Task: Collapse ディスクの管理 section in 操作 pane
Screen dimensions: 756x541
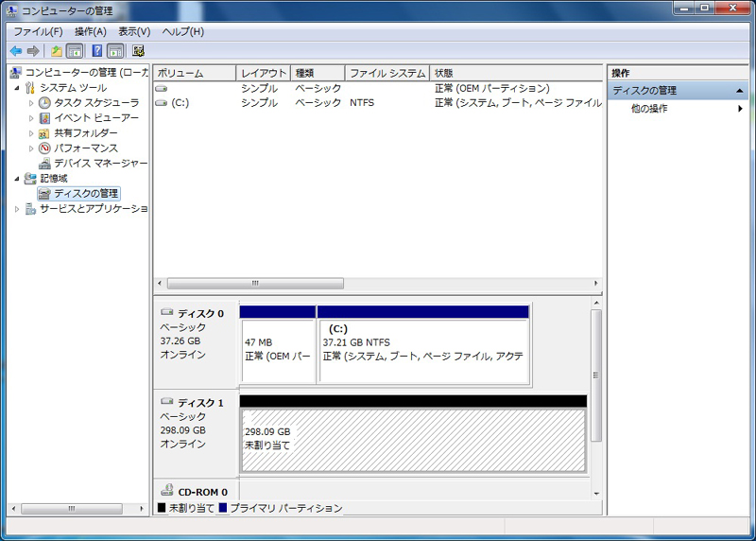Action: (740, 91)
